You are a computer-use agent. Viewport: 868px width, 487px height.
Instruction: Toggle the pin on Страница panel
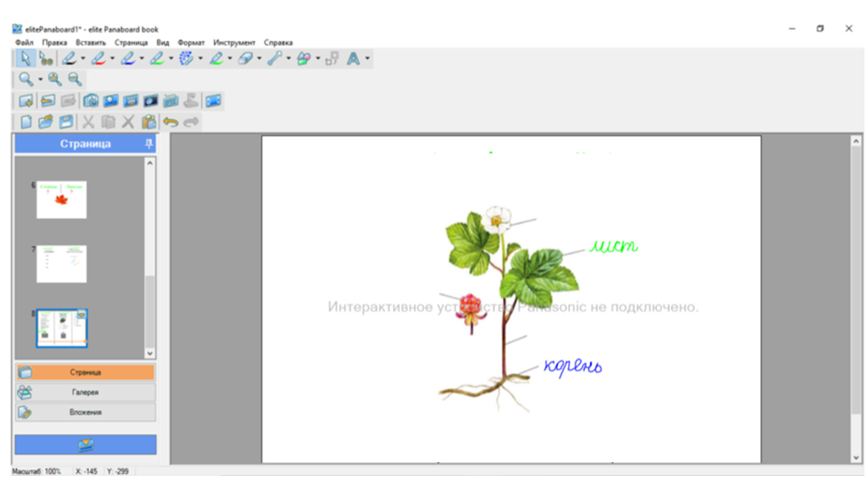coord(149,144)
